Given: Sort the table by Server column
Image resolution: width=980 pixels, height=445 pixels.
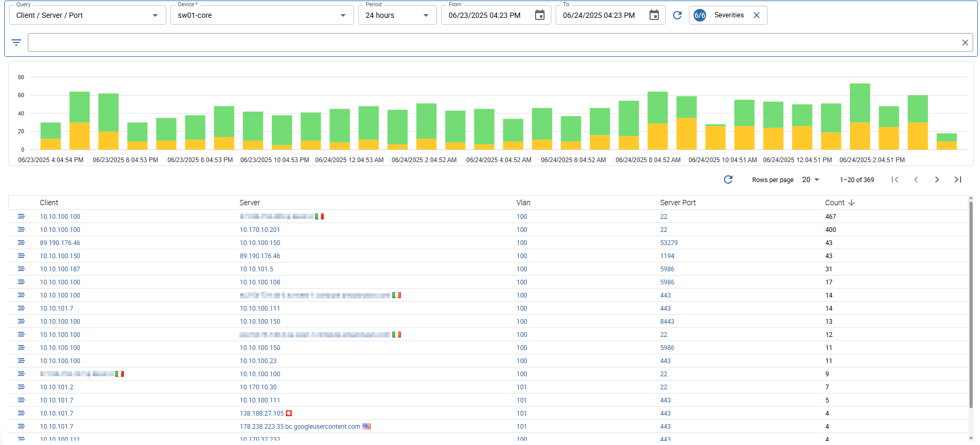Looking at the screenshot, I should tap(250, 203).
